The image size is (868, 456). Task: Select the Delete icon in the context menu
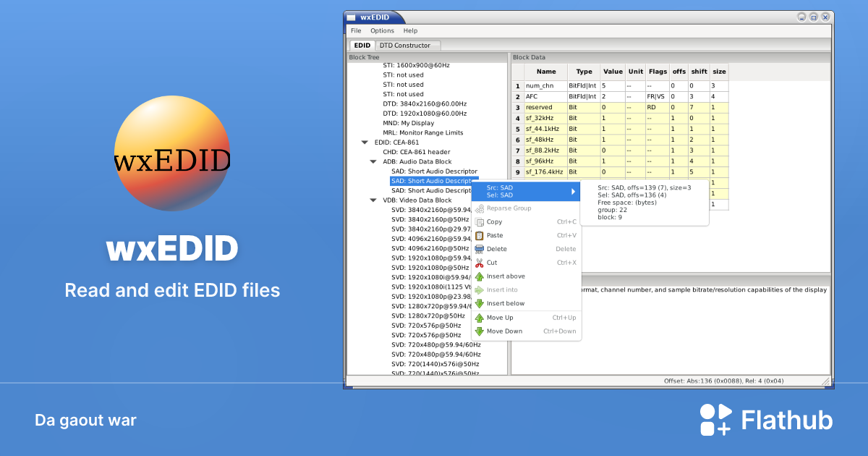tap(480, 248)
